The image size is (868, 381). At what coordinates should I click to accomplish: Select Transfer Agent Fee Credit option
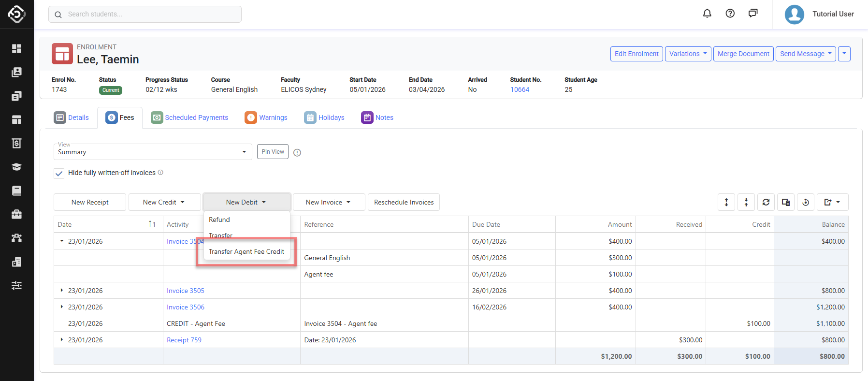click(x=246, y=251)
